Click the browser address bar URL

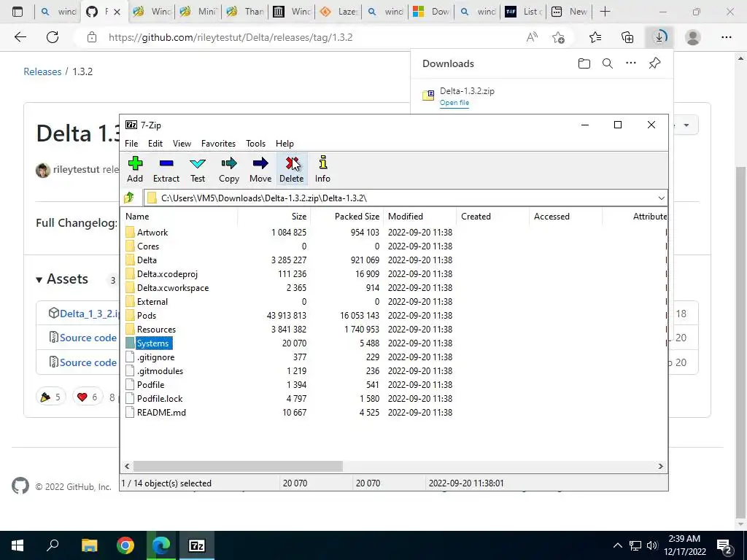coord(231,37)
